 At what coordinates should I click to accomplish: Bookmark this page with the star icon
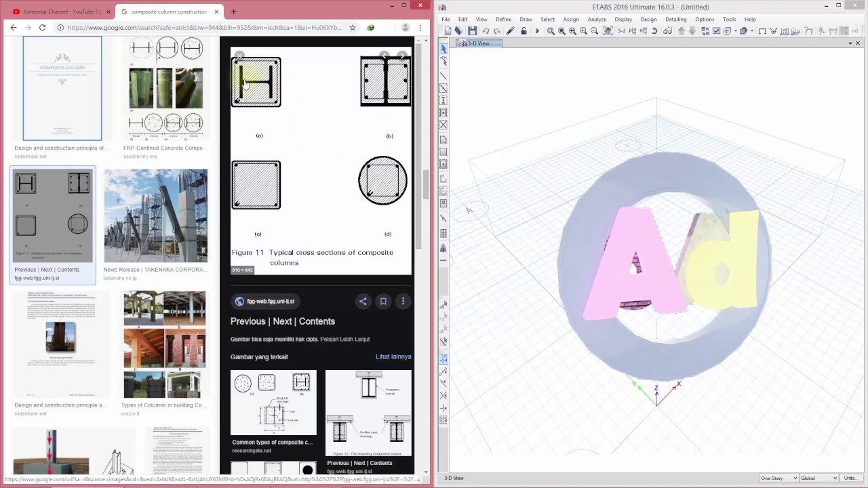(x=353, y=28)
